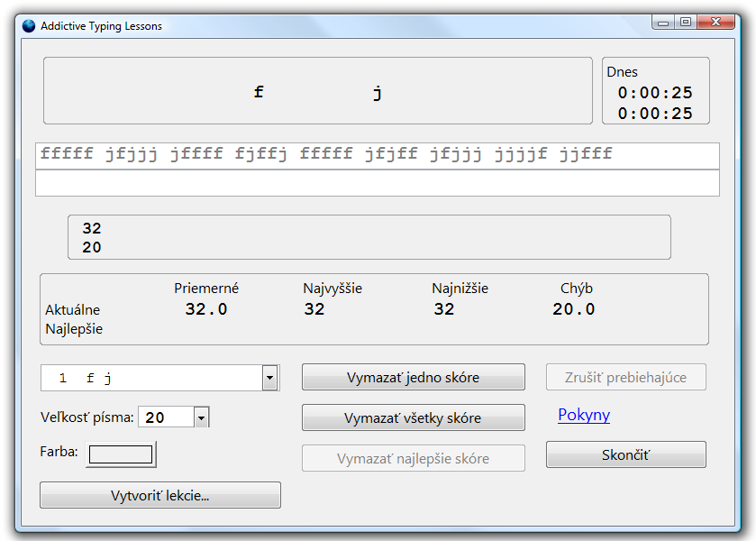
Task: Maximize the Addictive Typing Lessons window
Action: pos(686,23)
